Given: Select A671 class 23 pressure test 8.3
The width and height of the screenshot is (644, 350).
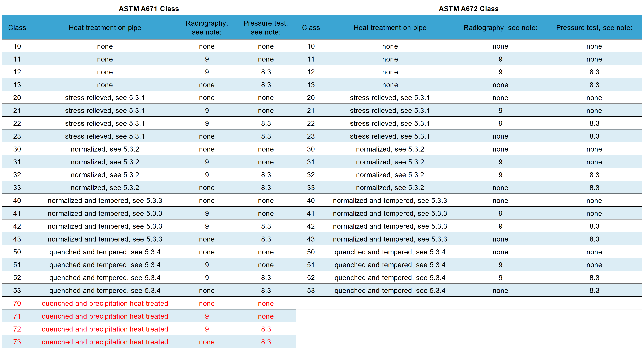Looking at the screenshot, I should point(266,136).
